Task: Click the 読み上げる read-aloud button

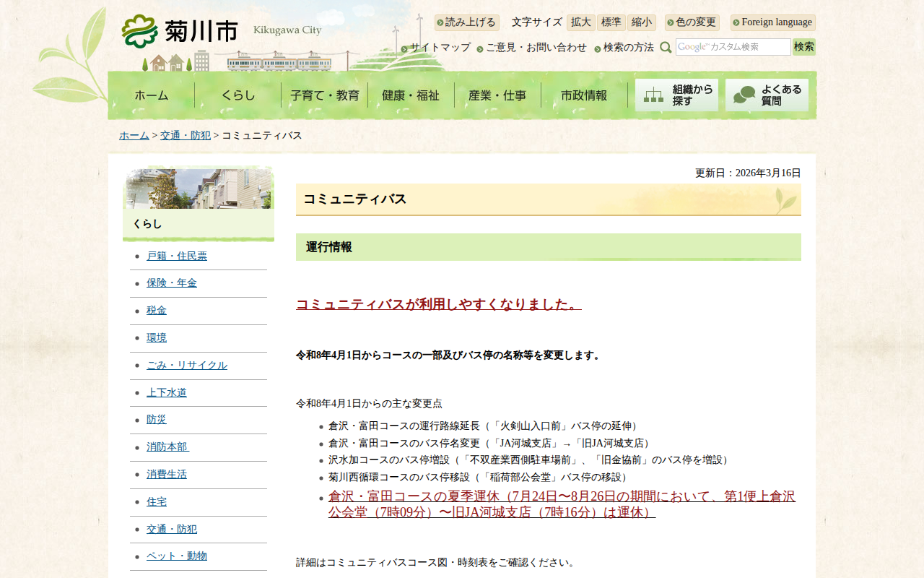Action: (466, 22)
